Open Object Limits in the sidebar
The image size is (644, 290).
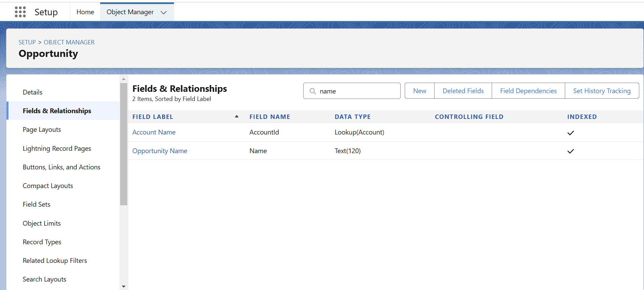pos(42,223)
